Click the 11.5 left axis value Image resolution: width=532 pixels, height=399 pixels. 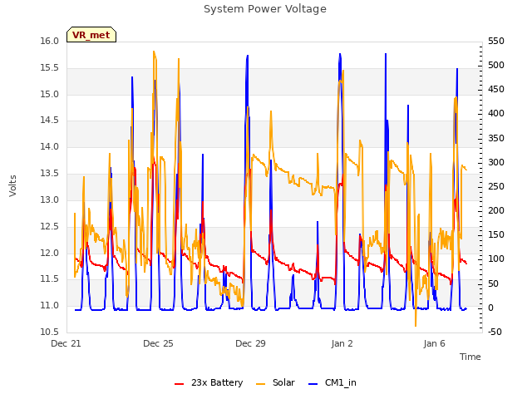(50, 279)
